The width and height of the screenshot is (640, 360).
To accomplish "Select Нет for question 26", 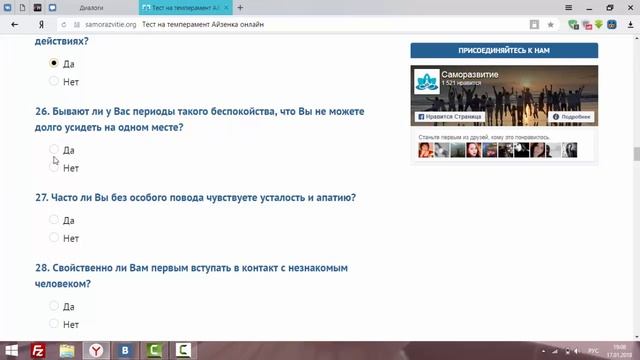I will pos(53,167).
